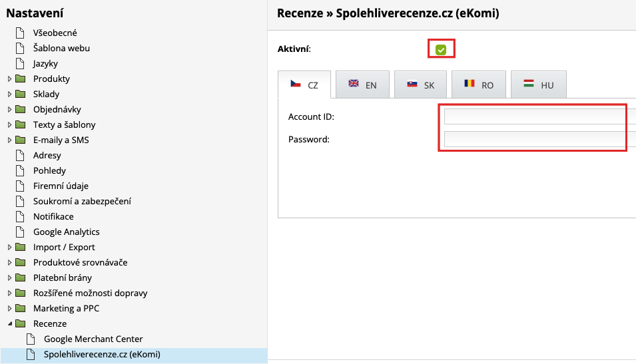636x364 pixels.
Task: Switch to the EN language tab
Action: pos(362,85)
